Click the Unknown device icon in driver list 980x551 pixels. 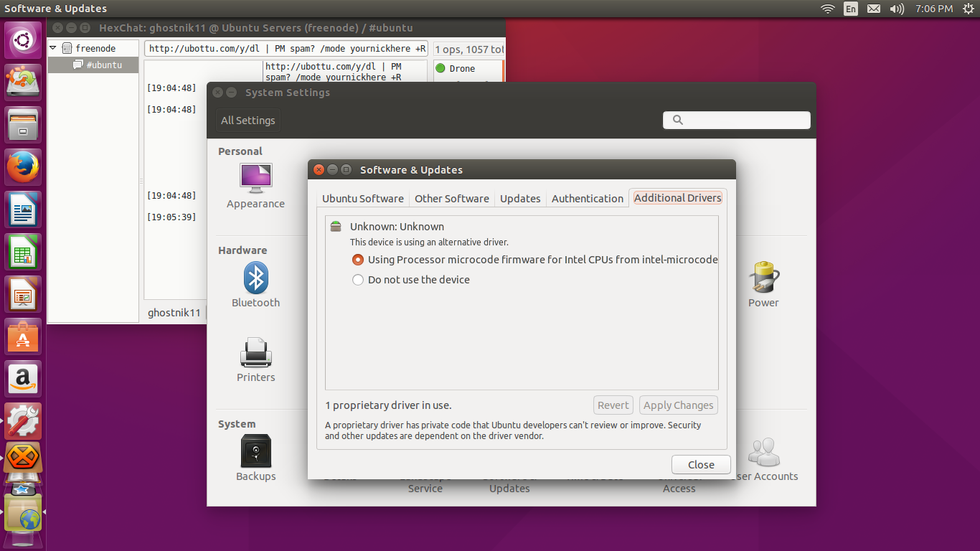point(336,227)
